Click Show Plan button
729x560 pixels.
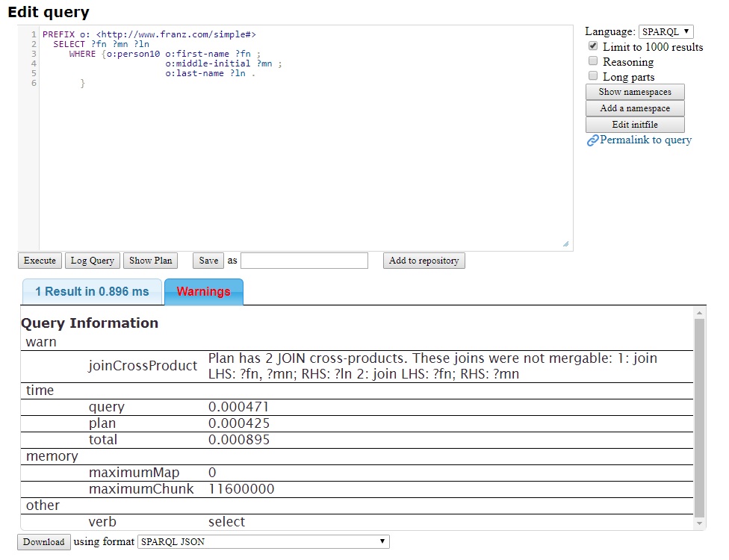point(151,261)
